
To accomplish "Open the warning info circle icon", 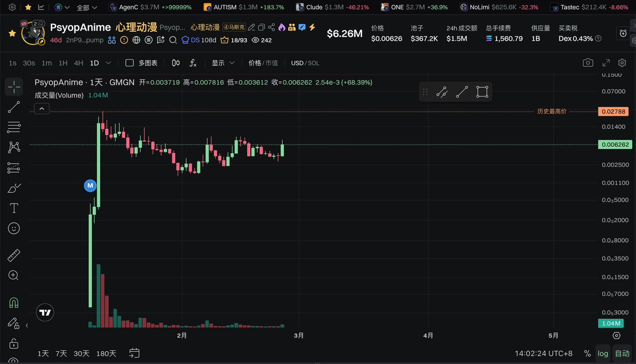I will [124, 40].
